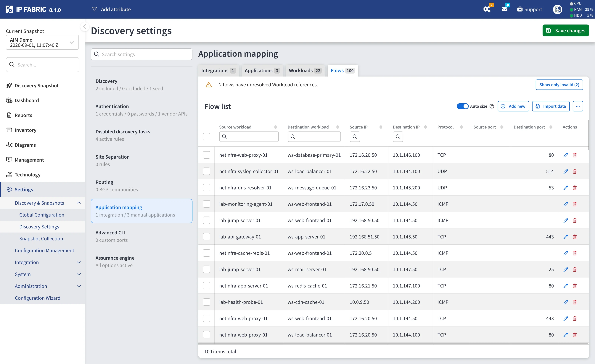The width and height of the screenshot is (595, 364).
Task: Switch to the Workloads tab
Action: coord(305,70)
